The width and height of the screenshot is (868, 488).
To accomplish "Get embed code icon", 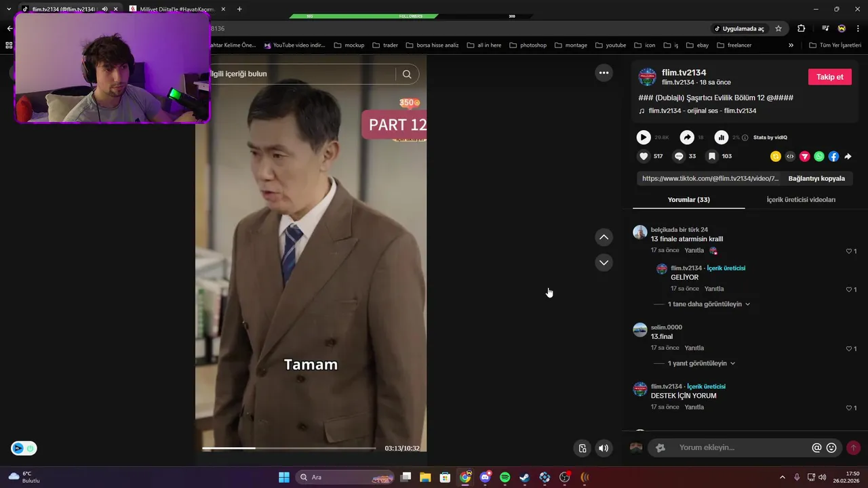I will tap(790, 156).
